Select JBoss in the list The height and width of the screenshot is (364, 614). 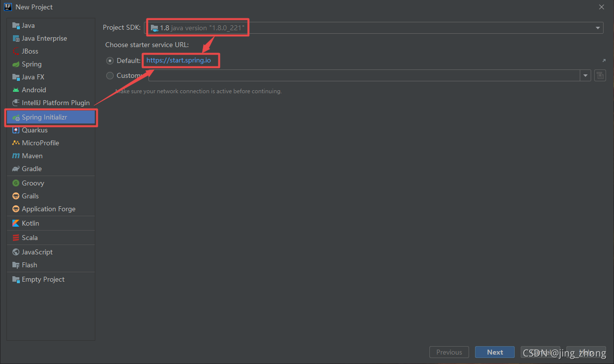click(x=51, y=51)
